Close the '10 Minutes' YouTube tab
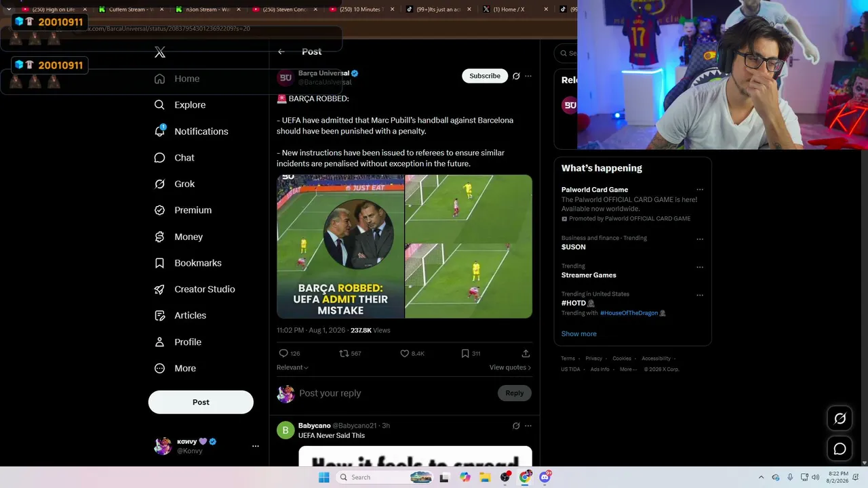This screenshot has height=488, width=868. [x=392, y=9]
